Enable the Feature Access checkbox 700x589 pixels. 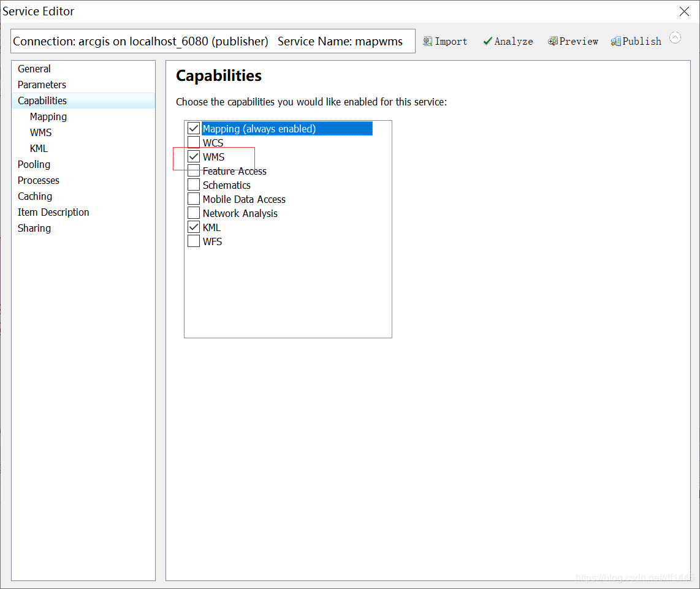(193, 170)
